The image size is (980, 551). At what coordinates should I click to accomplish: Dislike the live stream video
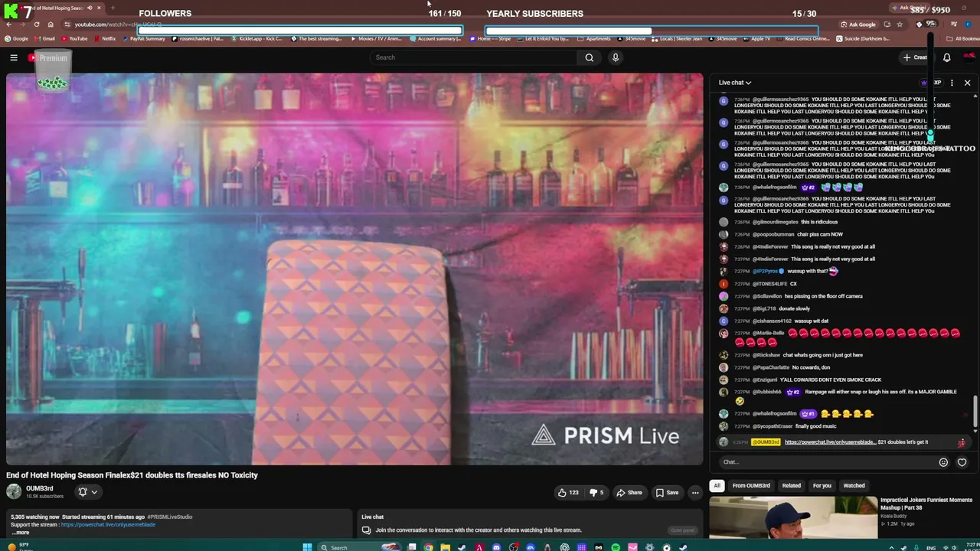pos(597,493)
